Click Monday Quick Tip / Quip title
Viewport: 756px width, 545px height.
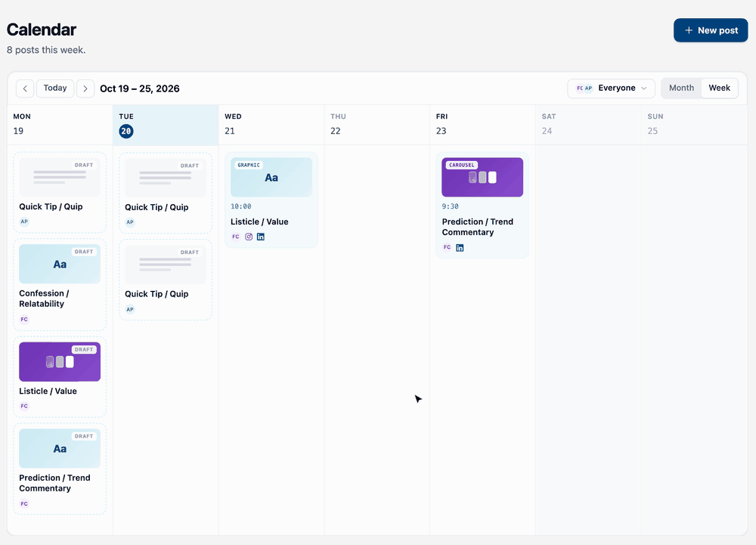click(x=51, y=206)
